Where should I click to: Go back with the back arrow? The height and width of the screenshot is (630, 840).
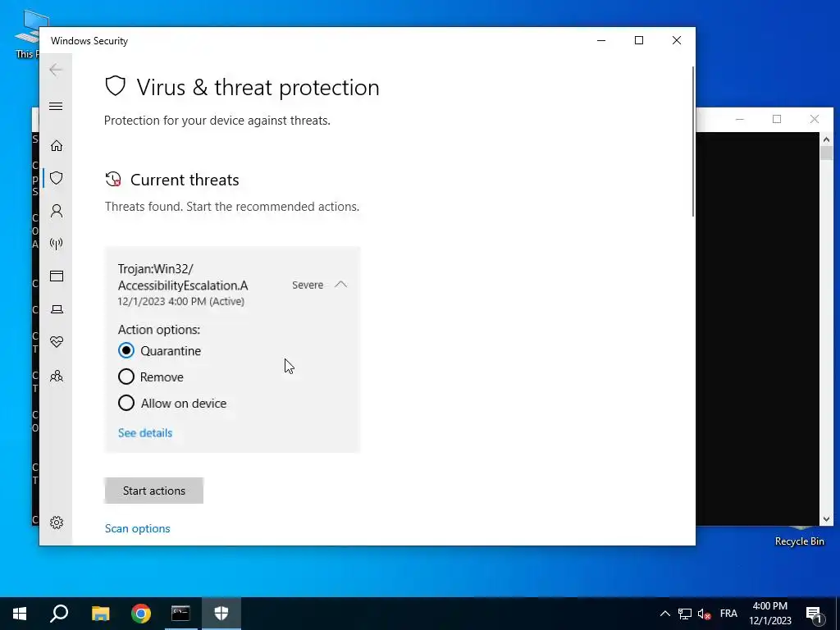56,70
